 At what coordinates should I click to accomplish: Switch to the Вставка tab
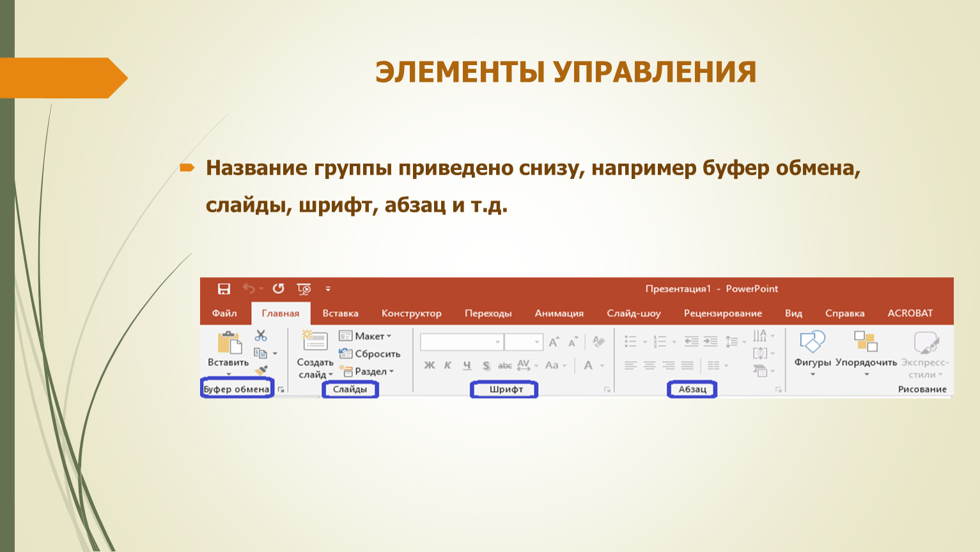coord(340,313)
